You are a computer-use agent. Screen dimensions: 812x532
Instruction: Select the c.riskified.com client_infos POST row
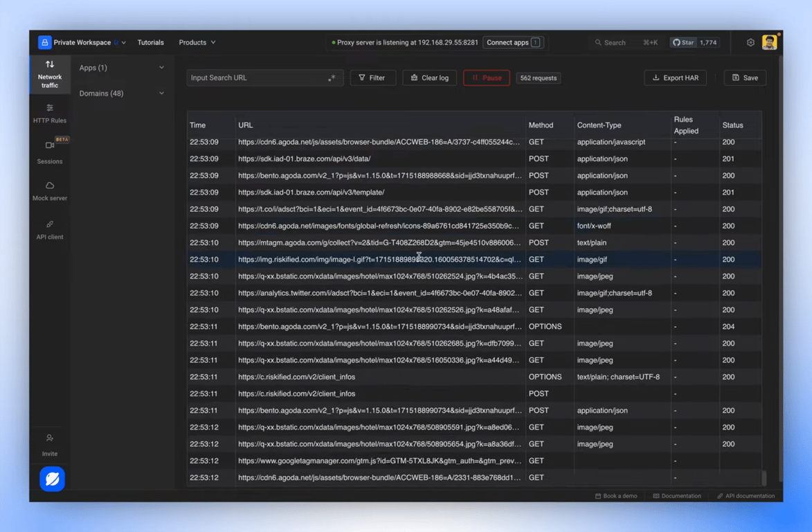click(x=474, y=393)
